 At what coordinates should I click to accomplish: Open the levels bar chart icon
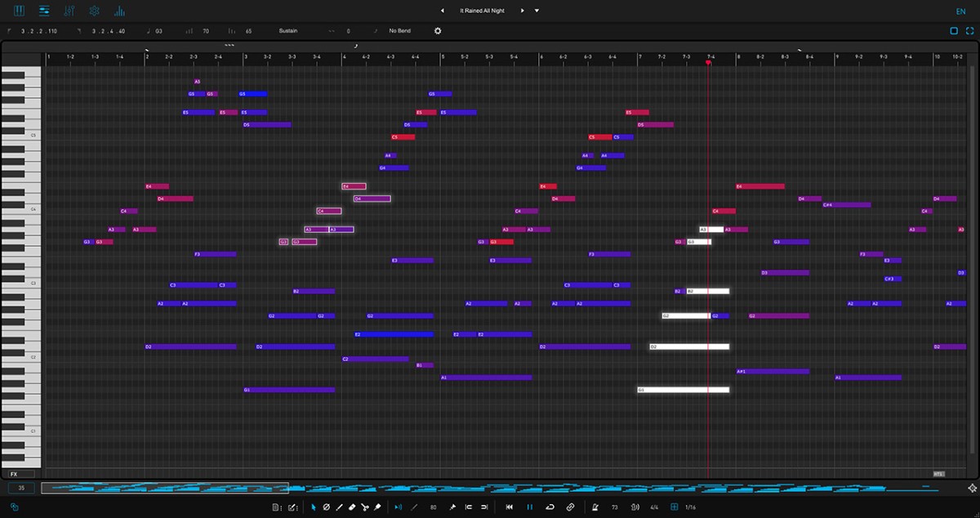[120, 11]
